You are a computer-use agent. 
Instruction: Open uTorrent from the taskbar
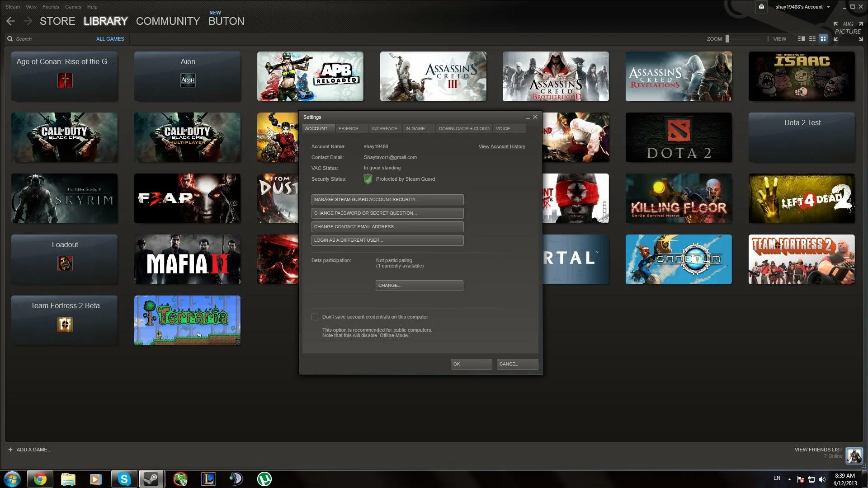coord(264,479)
